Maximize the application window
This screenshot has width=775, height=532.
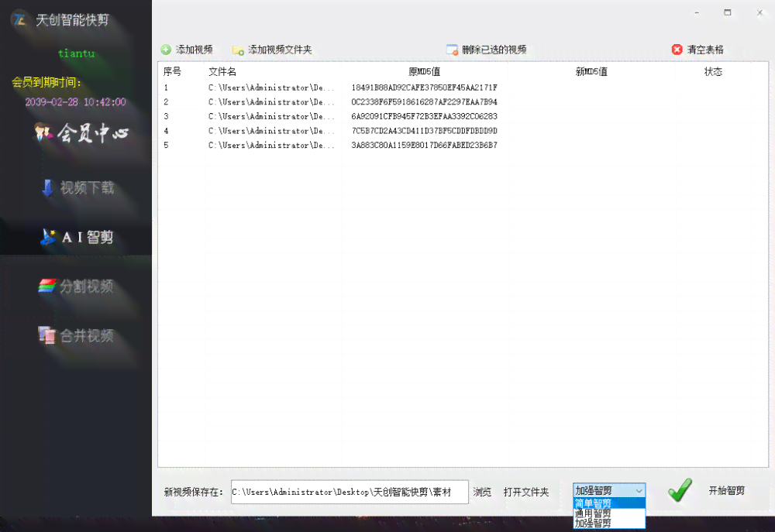[728, 13]
